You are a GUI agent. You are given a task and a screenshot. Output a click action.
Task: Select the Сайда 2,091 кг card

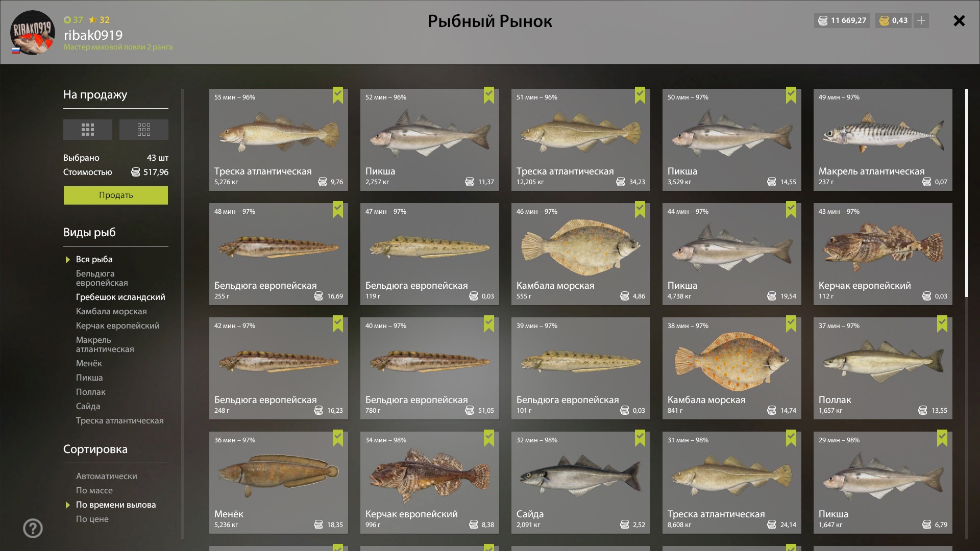(x=581, y=483)
